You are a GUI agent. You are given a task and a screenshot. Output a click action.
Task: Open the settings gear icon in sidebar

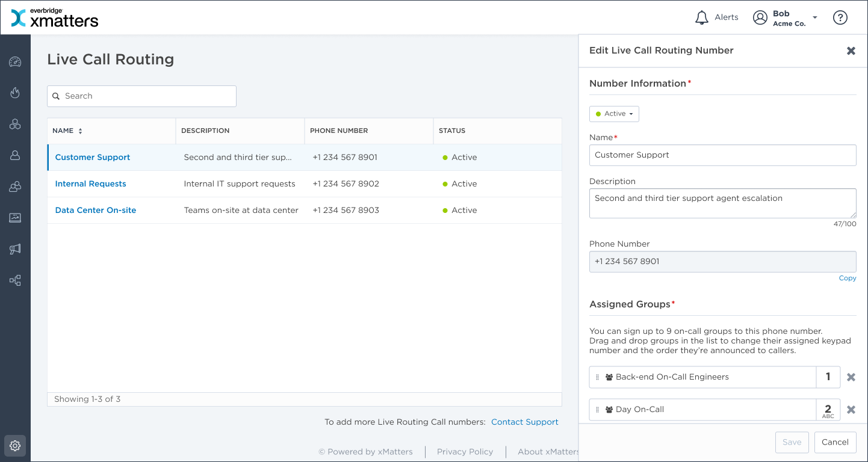point(15,446)
